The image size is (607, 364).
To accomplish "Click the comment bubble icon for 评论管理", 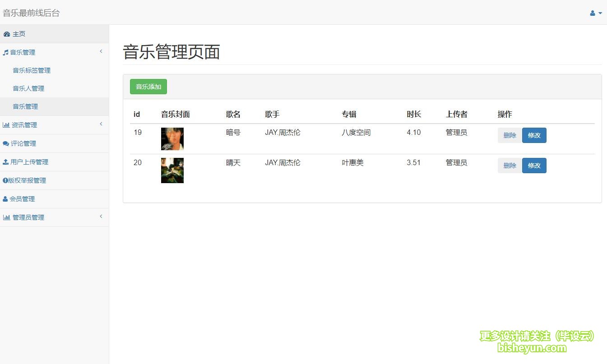I will point(6,143).
